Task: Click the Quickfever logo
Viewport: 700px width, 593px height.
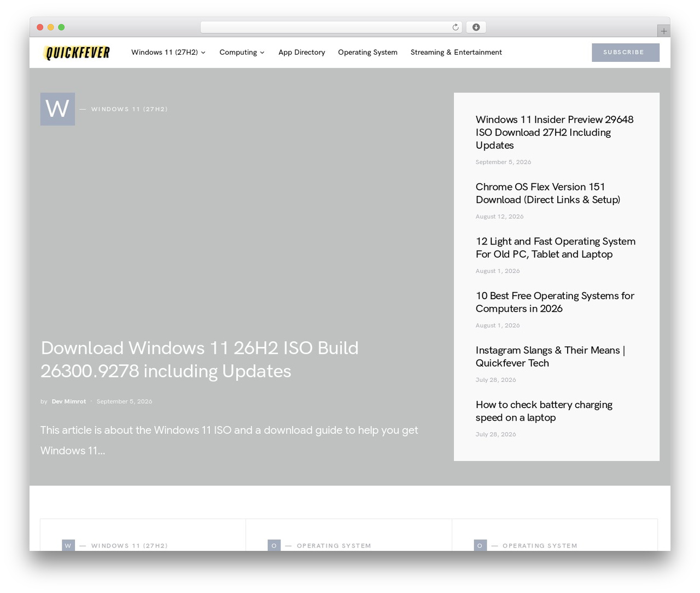Action: pyautogui.click(x=77, y=53)
